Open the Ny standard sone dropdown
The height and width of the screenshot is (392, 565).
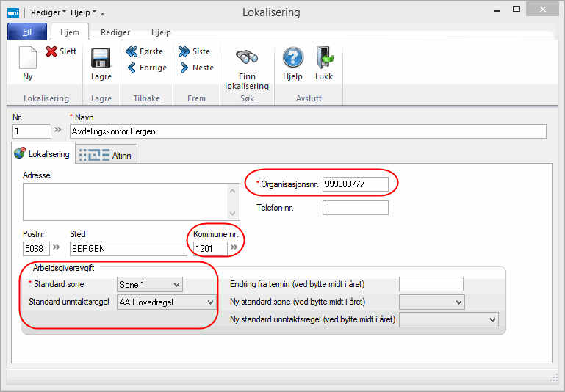point(458,302)
